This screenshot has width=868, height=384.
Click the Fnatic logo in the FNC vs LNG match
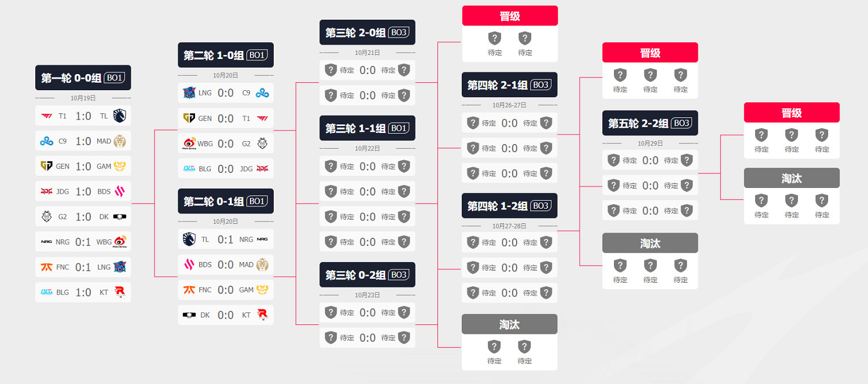[46, 267]
